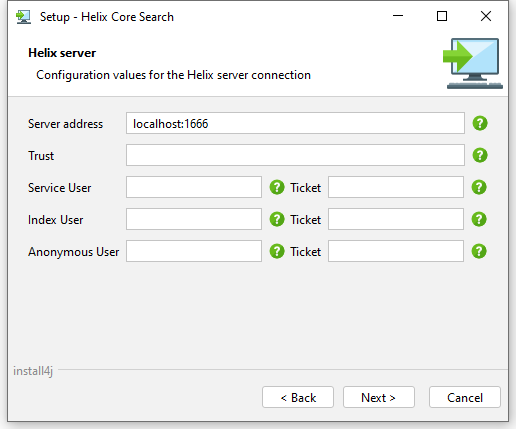Show help icon beside Anonymous User field

click(x=277, y=251)
